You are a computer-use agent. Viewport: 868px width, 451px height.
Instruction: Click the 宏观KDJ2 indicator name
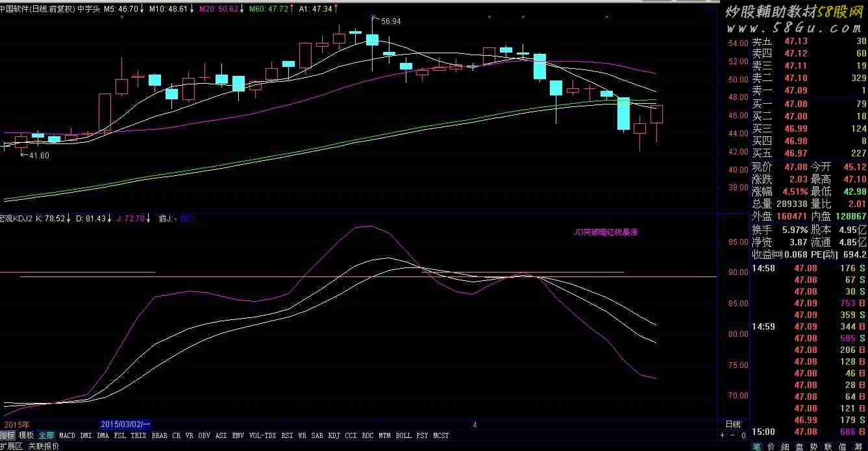tap(18, 219)
